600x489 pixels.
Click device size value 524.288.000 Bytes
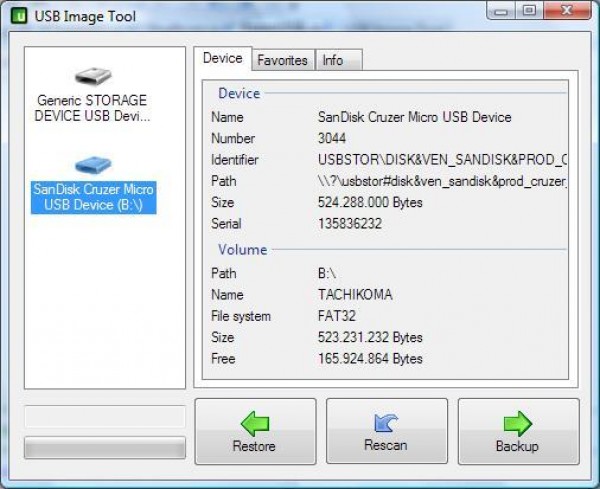click(370, 202)
